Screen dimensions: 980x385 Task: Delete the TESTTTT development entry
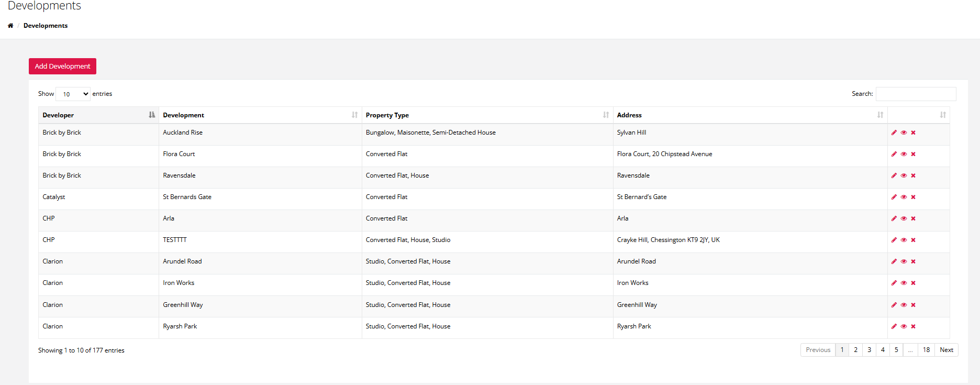coord(913,240)
